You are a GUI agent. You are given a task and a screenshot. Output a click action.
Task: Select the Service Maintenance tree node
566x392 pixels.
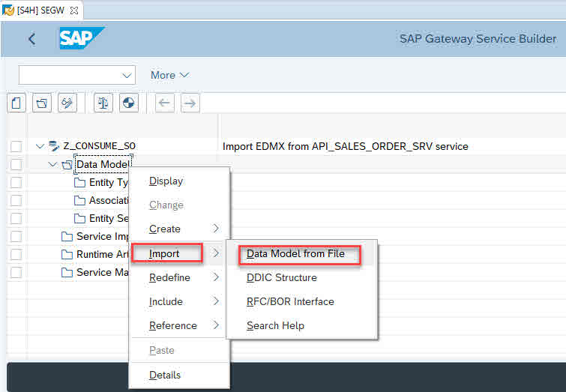[x=103, y=272]
